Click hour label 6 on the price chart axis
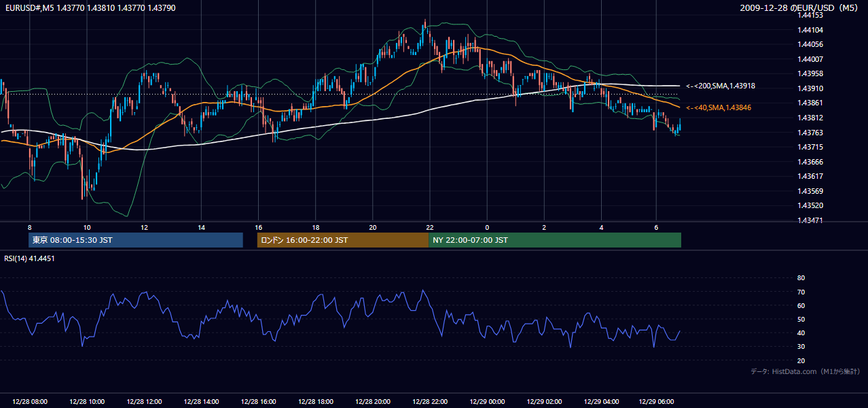This screenshot has width=868, height=408. (x=656, y=227)
